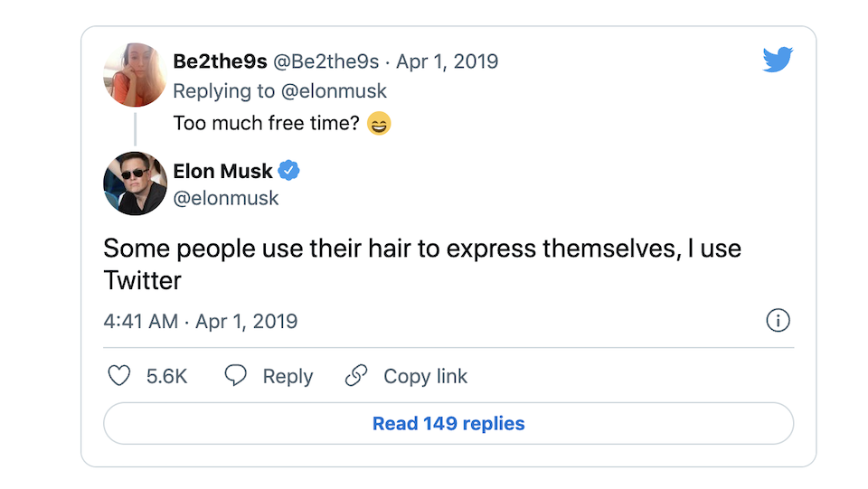Click the laughing emoji in the reply

(380, 124)
